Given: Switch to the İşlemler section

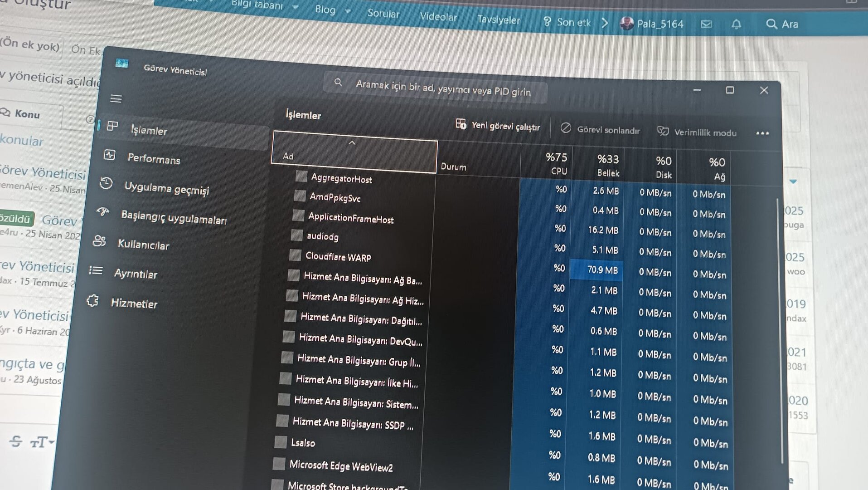Looking at the screenshot, I should pos(184,131).
